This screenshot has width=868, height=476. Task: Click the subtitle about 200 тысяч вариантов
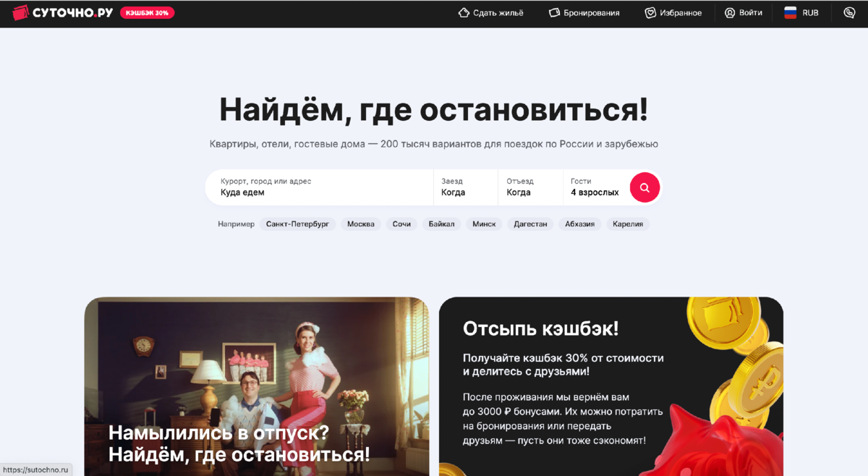click(433, 144)
